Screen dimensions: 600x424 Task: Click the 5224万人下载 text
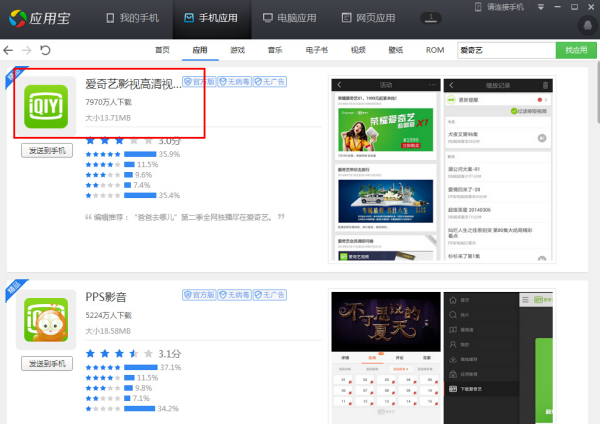tap(108, 315)
